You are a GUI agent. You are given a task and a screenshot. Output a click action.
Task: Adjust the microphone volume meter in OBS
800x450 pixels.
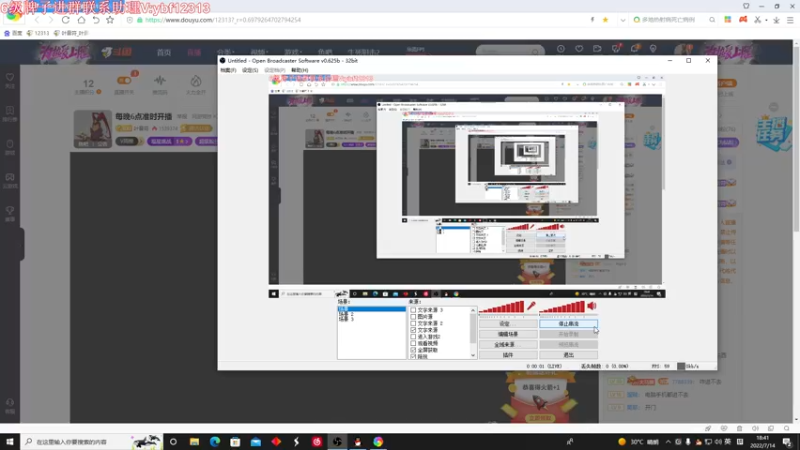(502, 307)
